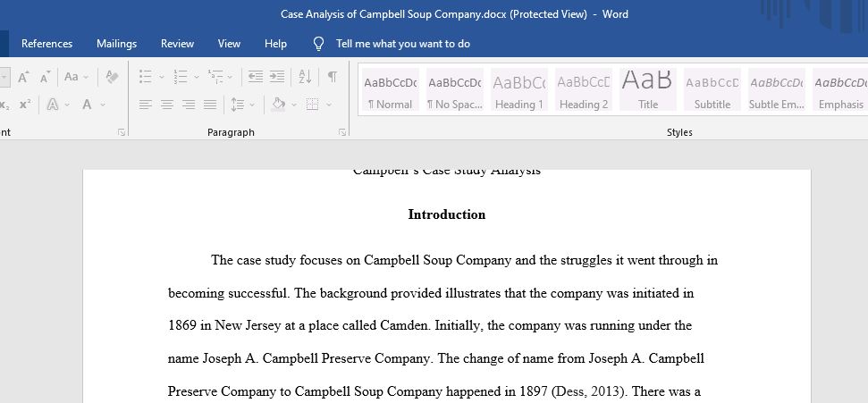Image resolution: width=868 pixels, height=403 pixels.
Task: Open Shading color dropdown arrow
Action: pos(294,105)
